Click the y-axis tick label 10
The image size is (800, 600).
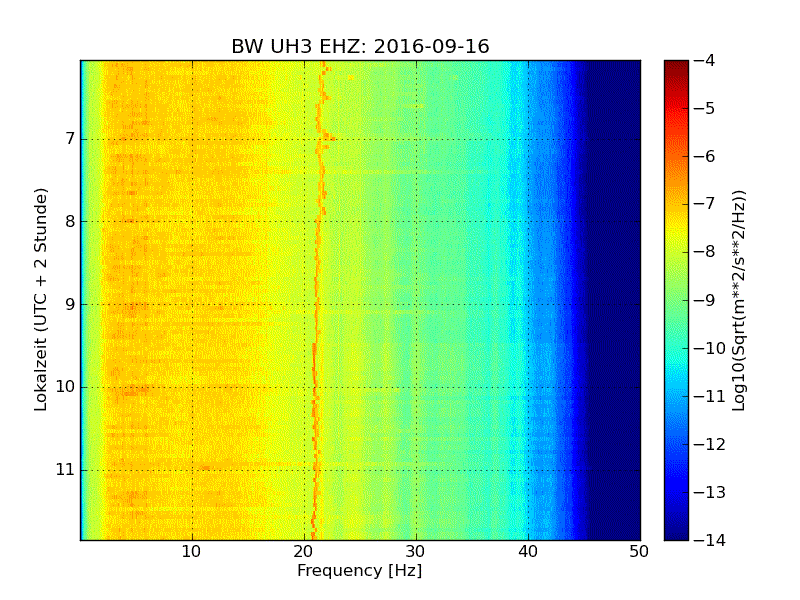coord(65,387)
